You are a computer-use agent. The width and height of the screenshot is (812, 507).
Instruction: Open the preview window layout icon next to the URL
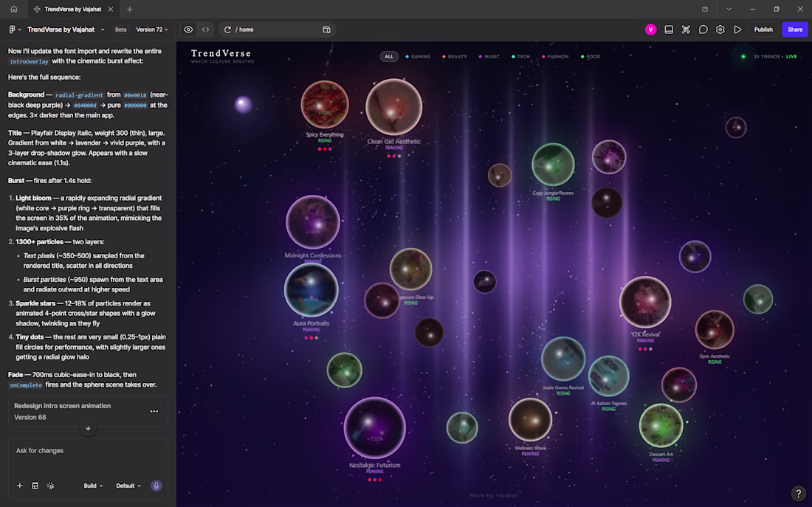click(327, 30)
